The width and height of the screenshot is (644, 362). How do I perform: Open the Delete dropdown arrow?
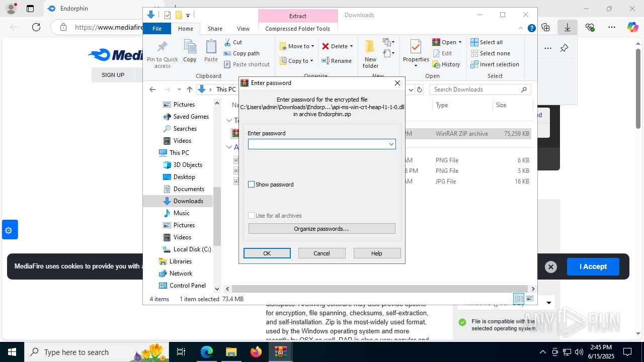pos(351,46)
